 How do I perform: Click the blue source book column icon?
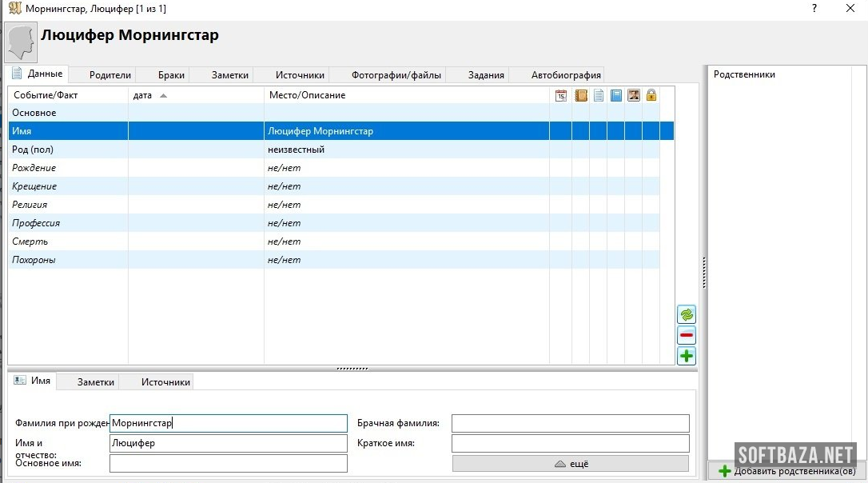click(616, 95)
